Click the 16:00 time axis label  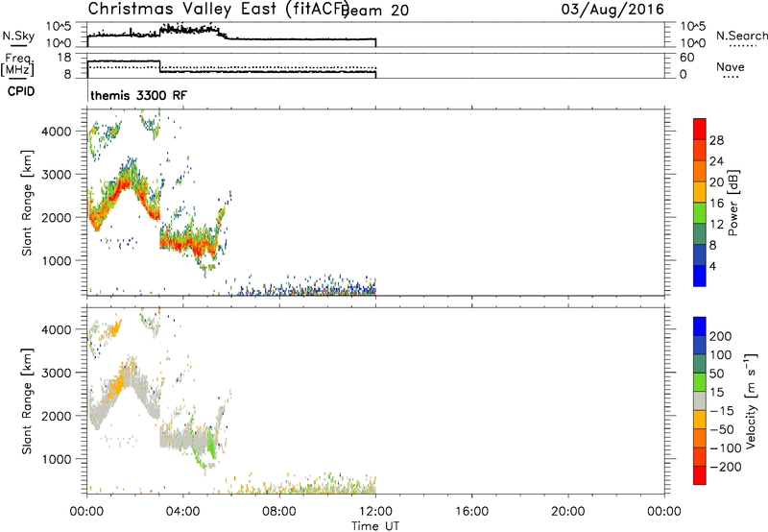471,512
